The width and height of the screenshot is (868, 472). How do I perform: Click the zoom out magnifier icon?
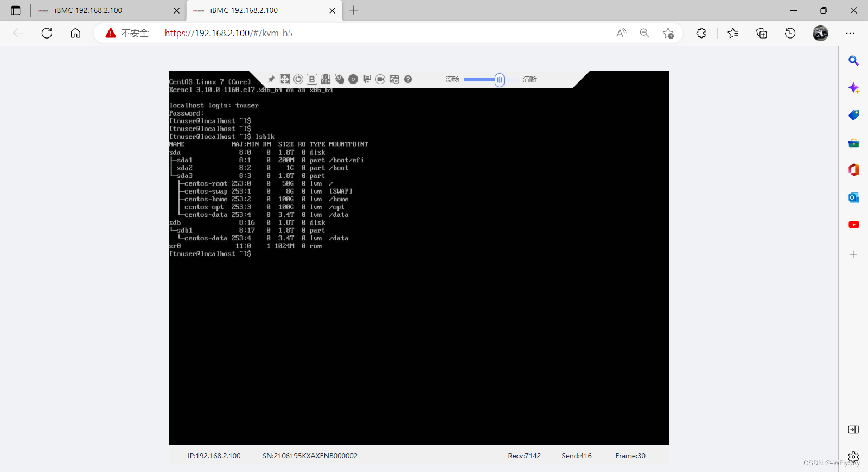pos(644,33)
